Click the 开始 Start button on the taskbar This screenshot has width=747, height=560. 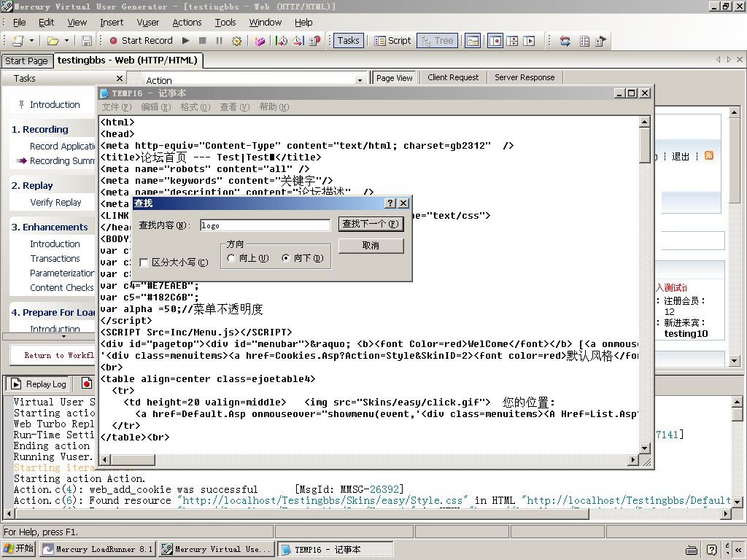click(x=19, y=548)
